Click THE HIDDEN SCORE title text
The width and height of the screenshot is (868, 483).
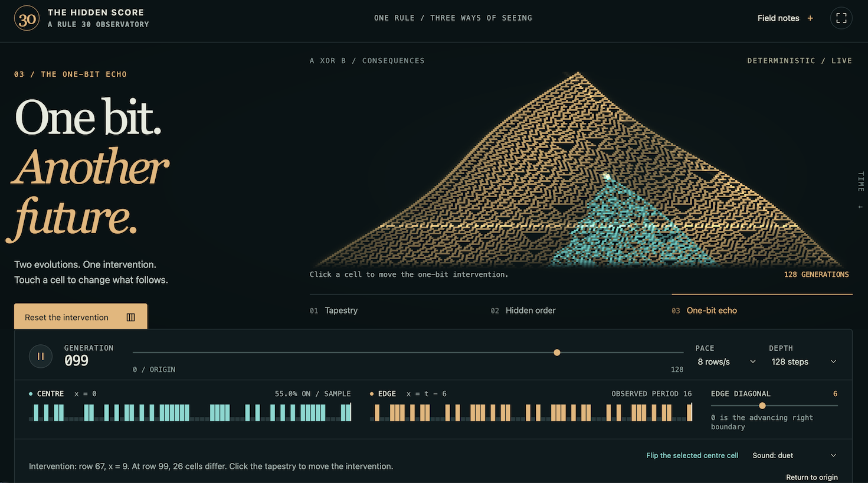(x=96, y=12)
